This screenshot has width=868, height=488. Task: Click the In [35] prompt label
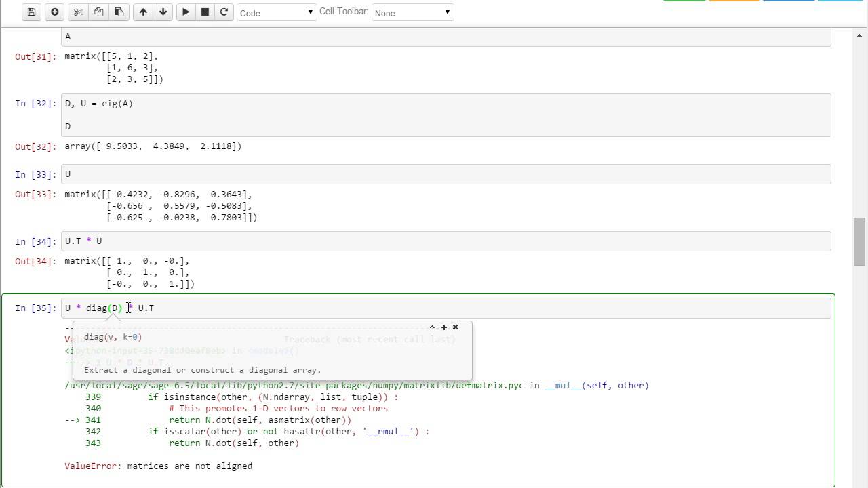[x=36, y=308]
